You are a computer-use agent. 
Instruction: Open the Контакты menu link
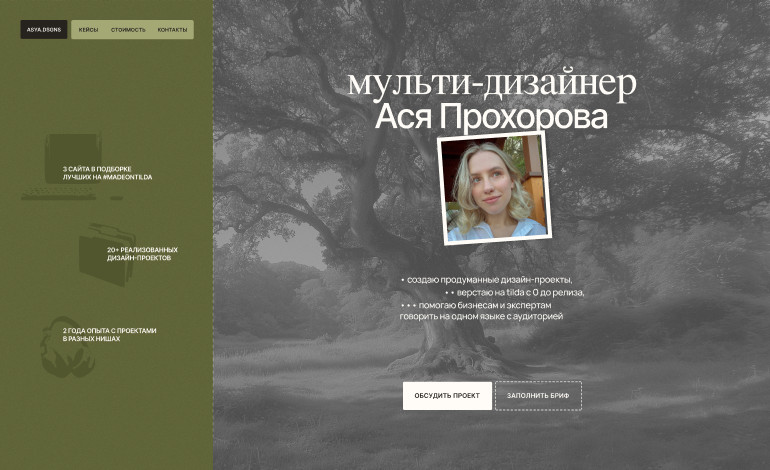coord(172,30)
